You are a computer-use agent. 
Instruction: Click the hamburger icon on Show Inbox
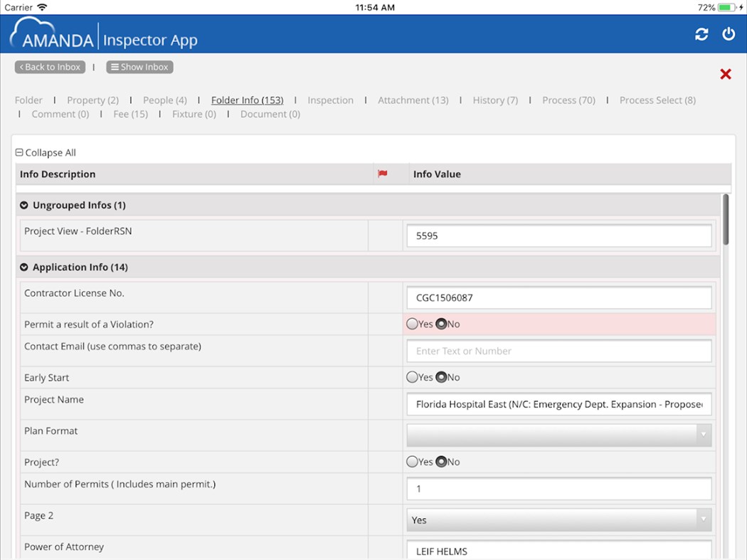click(x=116, y=67)
